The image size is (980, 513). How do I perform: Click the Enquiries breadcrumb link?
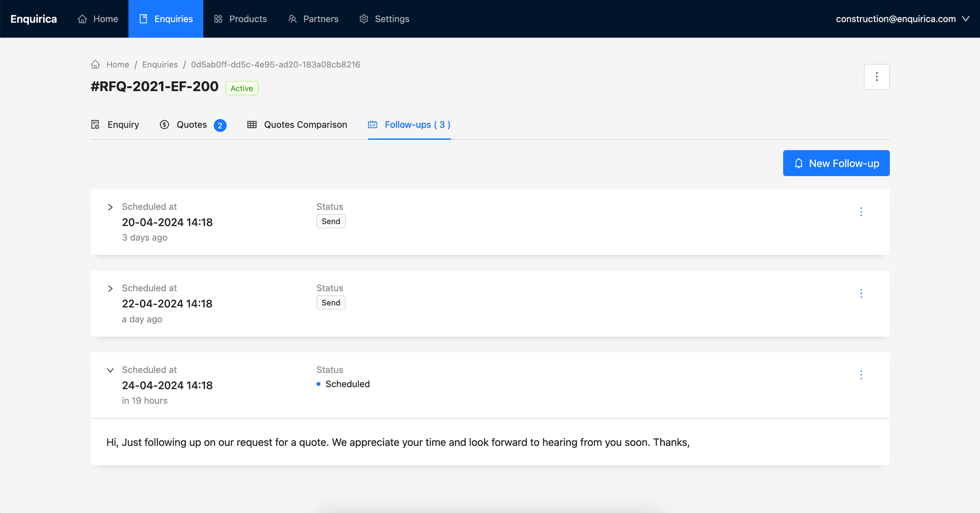tap(160, 65)
